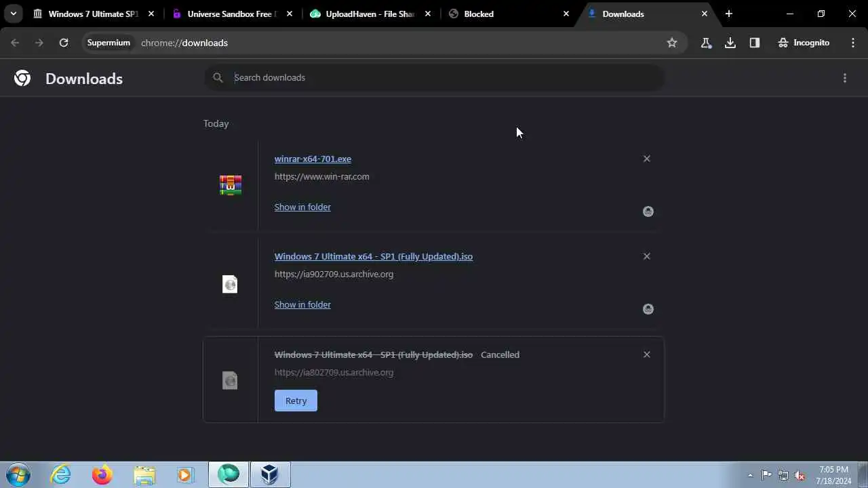Click the https://ia802709.us.archive.org source text
The width and height of the screenshot is (868, 488).
pos(334,372)
